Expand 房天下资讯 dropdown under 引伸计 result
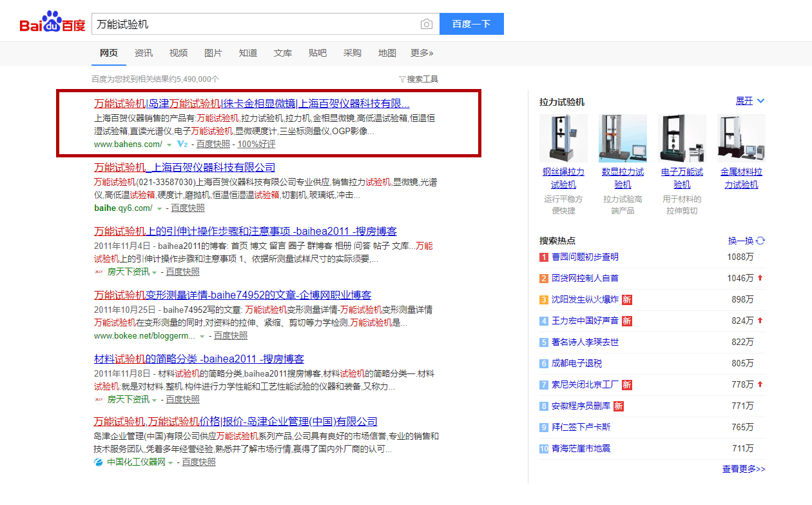This screenshot has height=505, width=812. pyautogui.click(x=155, y=272)
